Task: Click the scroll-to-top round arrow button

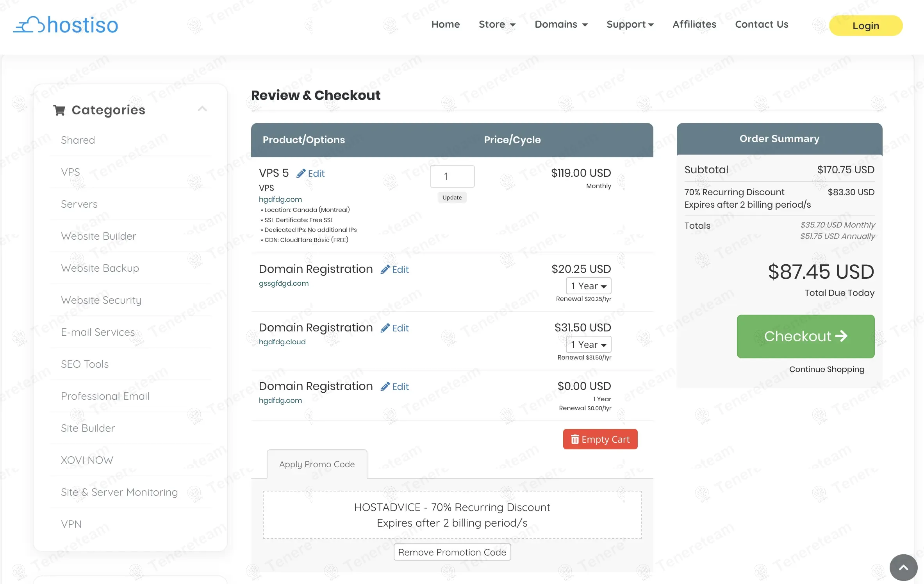Action: coord(903,568)
